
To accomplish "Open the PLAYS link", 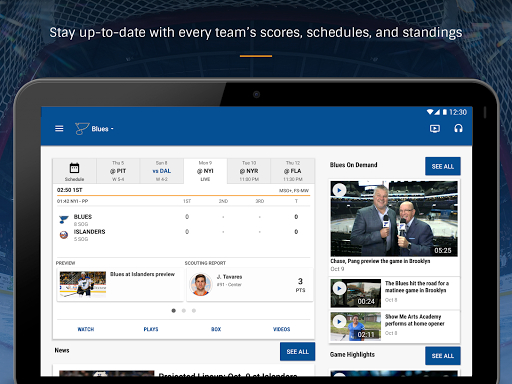I will (151, 329).
